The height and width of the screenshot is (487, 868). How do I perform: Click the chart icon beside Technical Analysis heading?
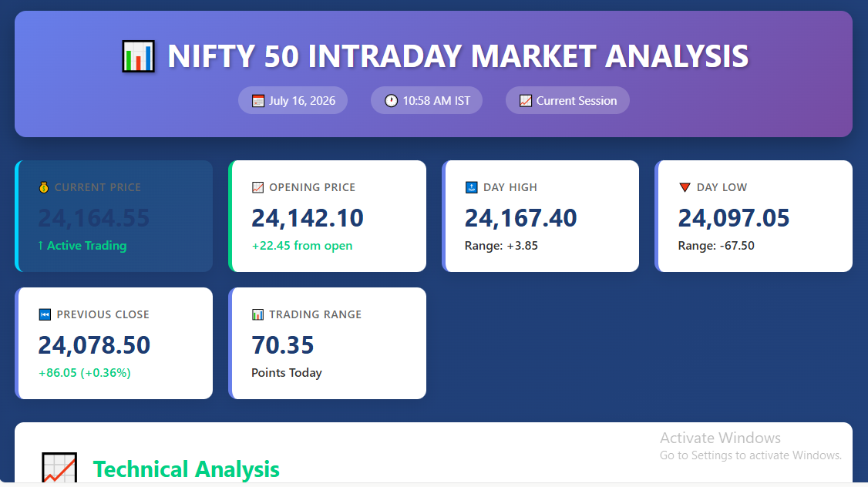tap(59, 469)
